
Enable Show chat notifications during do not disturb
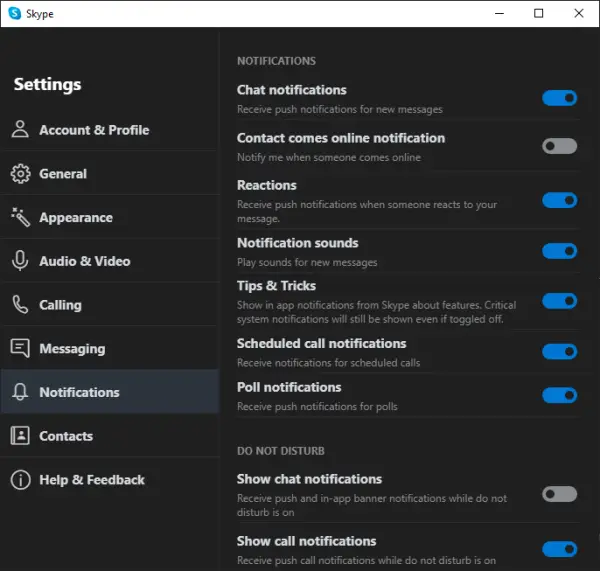pyautogui.click(x=559, y=494)
